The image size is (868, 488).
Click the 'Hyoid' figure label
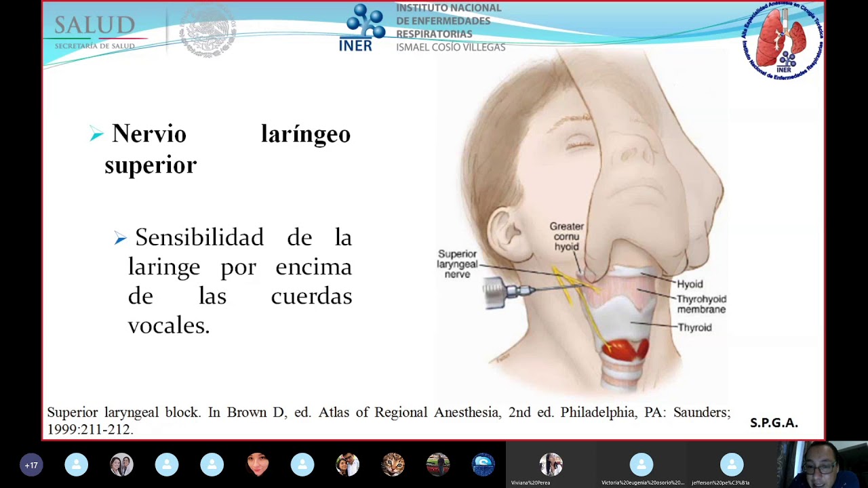point(690,284)
